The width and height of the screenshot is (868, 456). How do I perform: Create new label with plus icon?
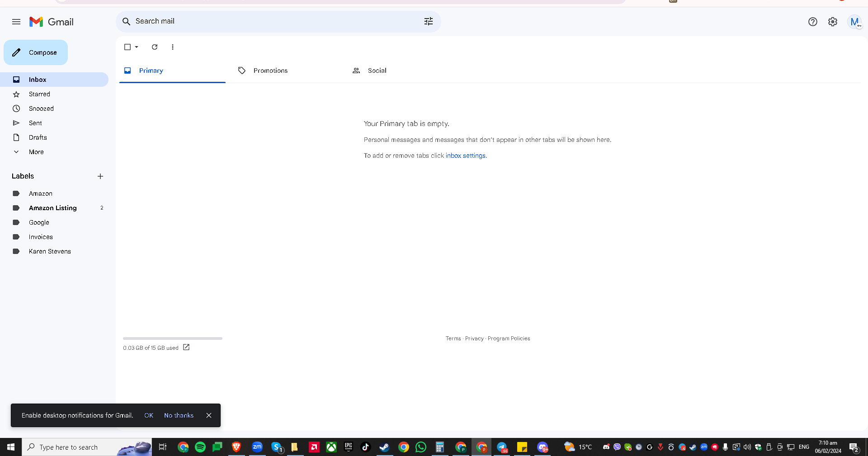click(x=100, y=176)
